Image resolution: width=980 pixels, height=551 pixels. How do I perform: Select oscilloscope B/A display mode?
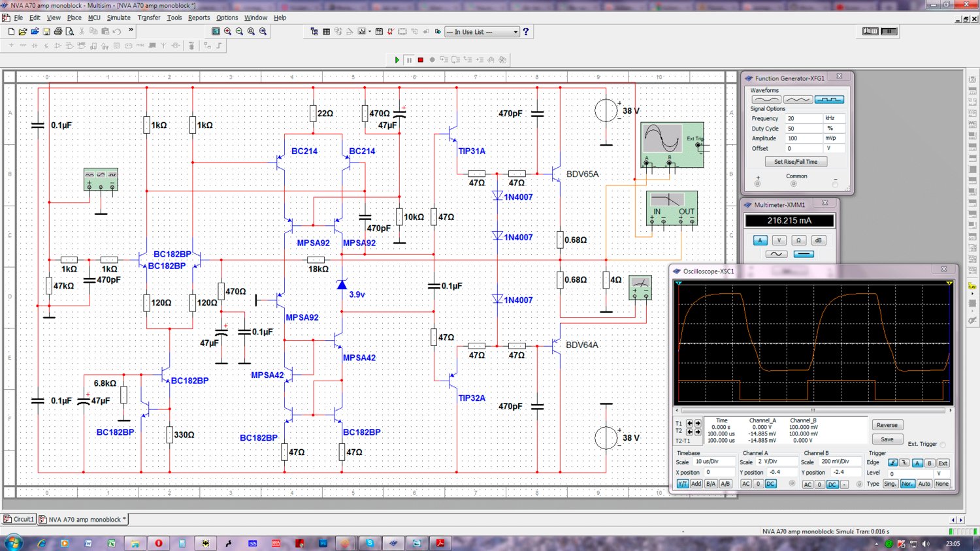[711, 484]
